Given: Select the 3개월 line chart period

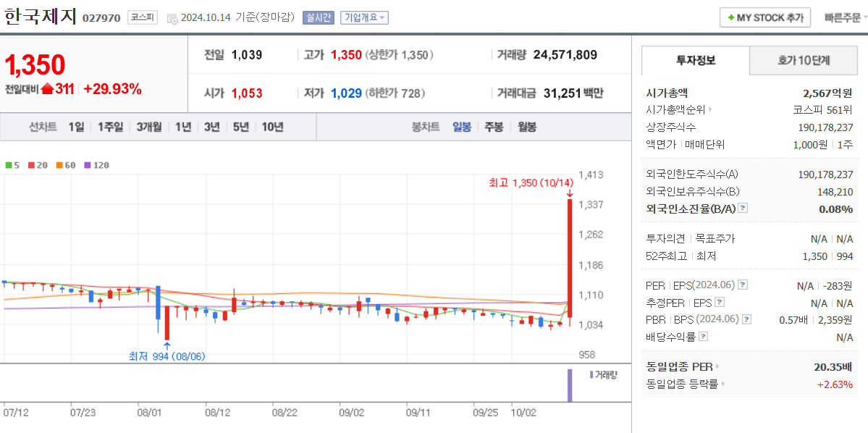Looking at the screenshot, I should point(149,127).
